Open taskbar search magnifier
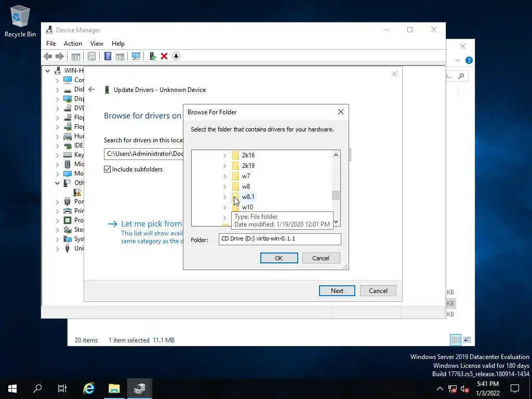Screen dimensions: 532x399 click(x=37, y=389)
